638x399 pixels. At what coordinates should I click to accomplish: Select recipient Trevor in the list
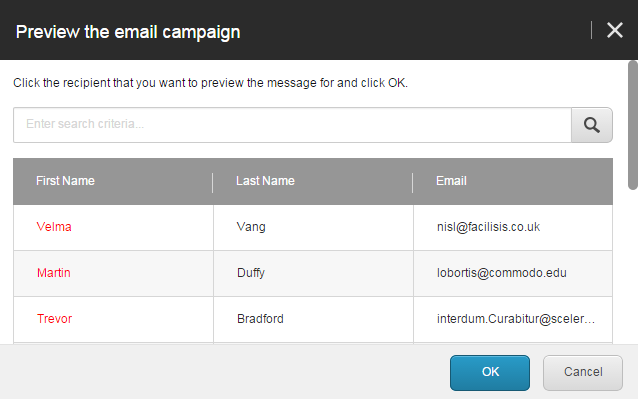pyautogui.click(x=55, y=319)
